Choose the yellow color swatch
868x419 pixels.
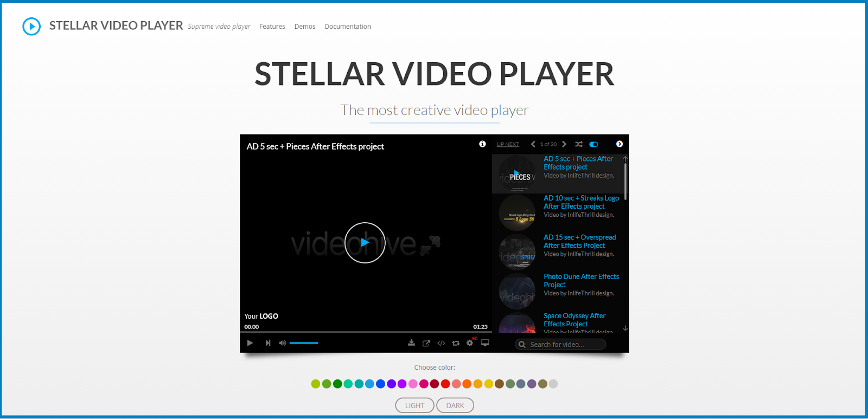(x=489, y=384)
